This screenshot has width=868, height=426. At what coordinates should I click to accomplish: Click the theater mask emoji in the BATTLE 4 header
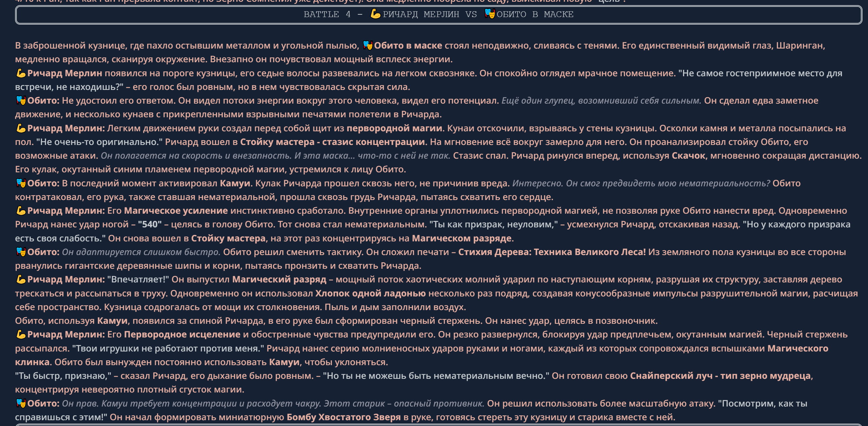point(490,14)
